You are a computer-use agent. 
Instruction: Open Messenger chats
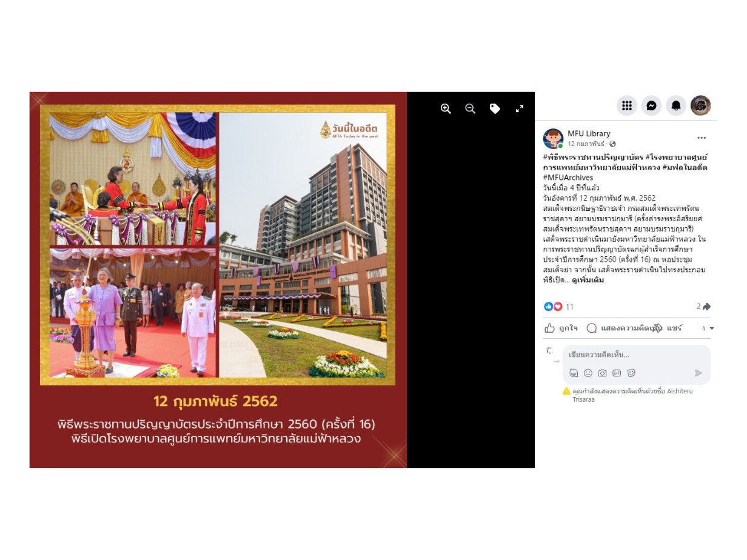[651, 105]
